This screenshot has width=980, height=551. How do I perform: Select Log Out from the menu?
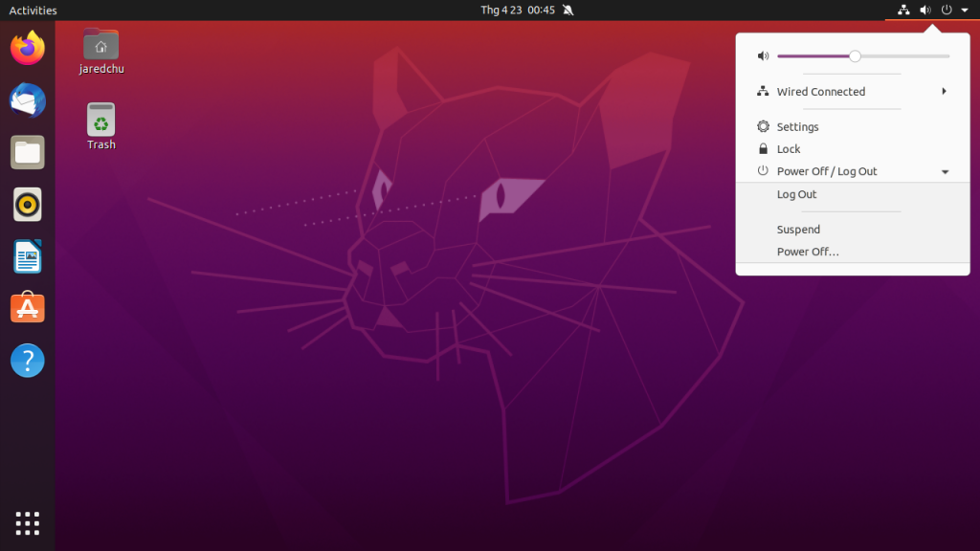(x=796, y=194)
